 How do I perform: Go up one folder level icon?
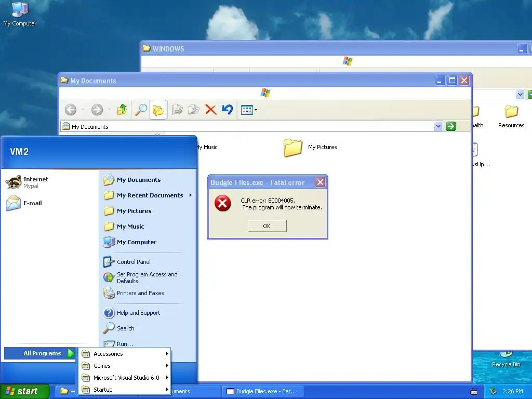pyautogui.click(x=122, y=110)
